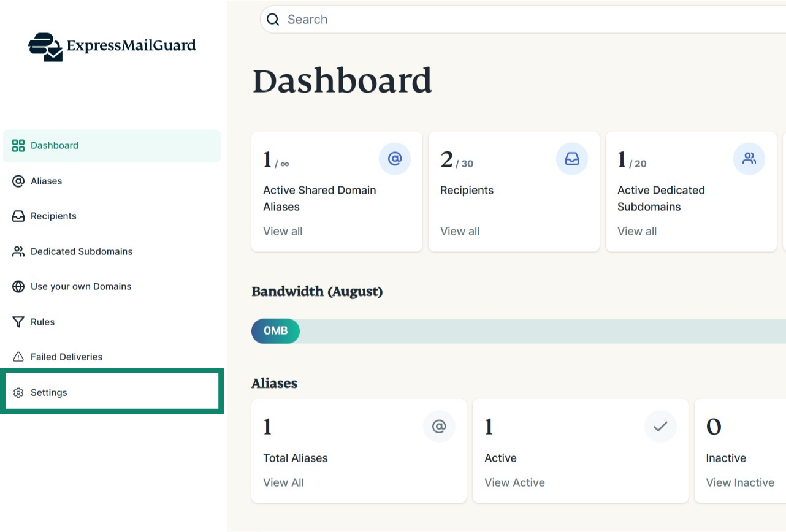
Task: View all Active Shared Domain Aliases
Action: 283,231
